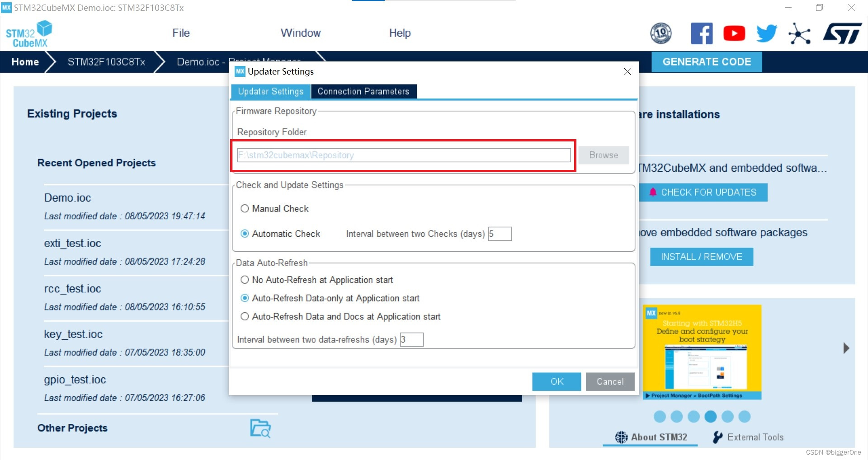Click the Repository Folder path field
Image resolution: width=868 pixels, height=460 pixels.
[404, 155]
